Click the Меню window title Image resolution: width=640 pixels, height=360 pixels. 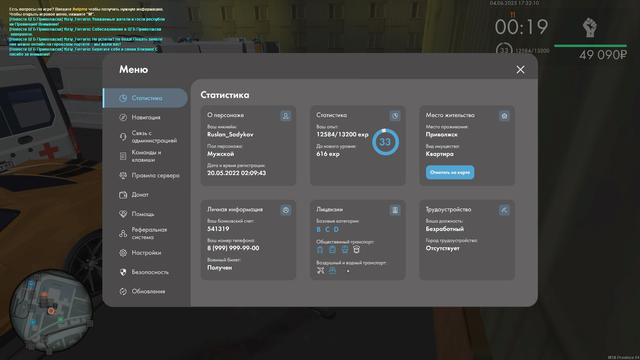133,70
